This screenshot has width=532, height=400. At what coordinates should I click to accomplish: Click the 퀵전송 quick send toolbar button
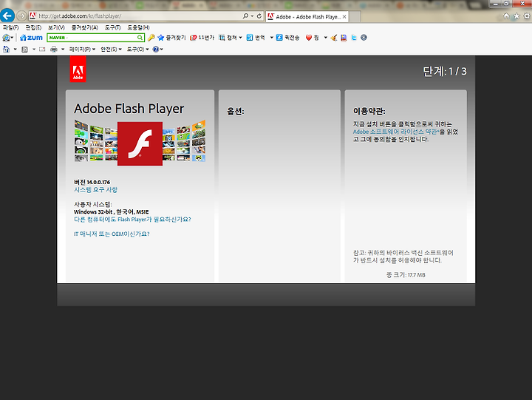tap(287, 38)
